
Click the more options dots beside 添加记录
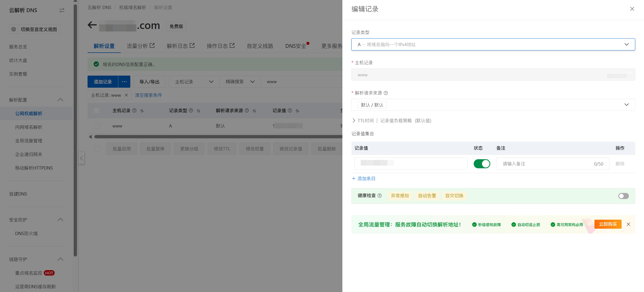click(x=124, y=82)
